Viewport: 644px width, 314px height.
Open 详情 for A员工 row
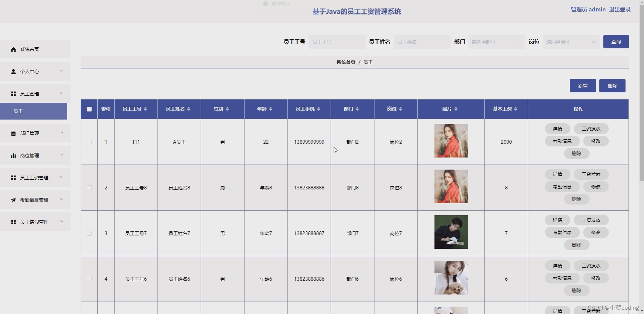click(x=558, y=129)
